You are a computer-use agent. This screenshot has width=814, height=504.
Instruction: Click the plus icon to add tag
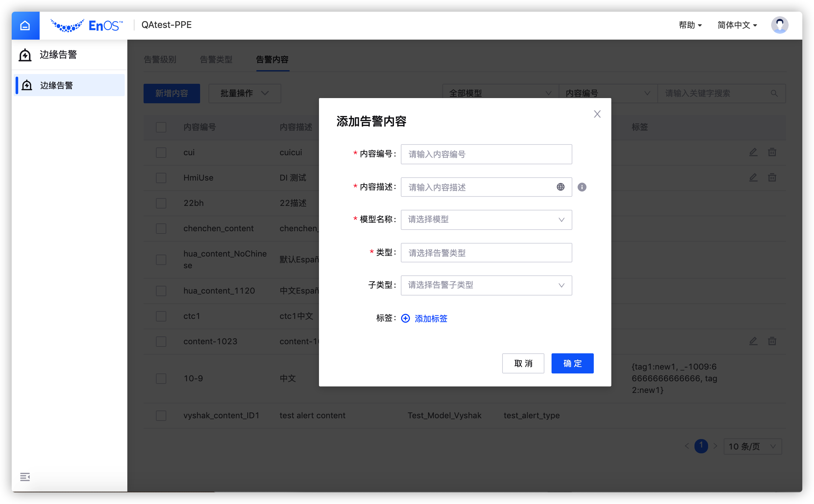pos(405,318)
